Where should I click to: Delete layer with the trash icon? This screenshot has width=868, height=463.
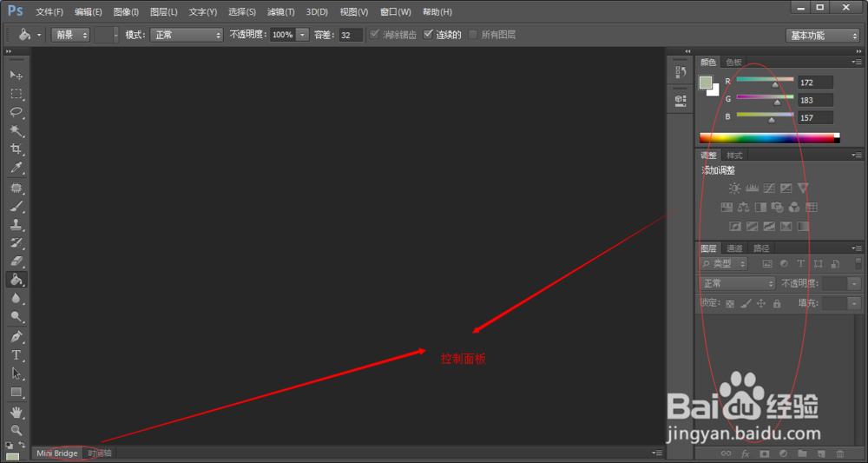click(x=839, y=453)
